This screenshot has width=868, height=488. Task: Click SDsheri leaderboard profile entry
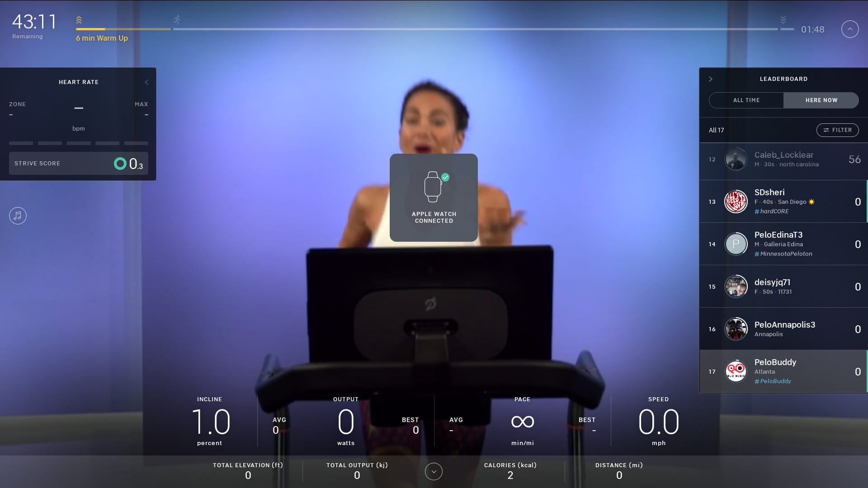click(x=783, y=201)
